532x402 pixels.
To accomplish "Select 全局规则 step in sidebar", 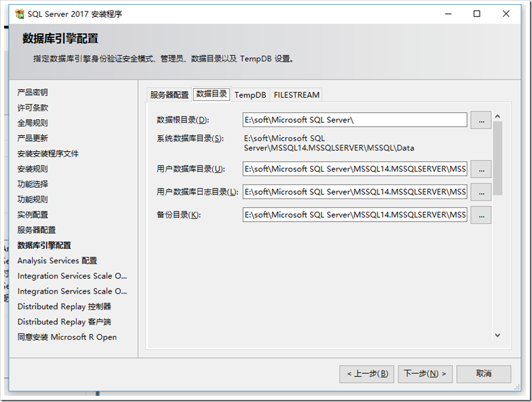I will coord(33,123).
